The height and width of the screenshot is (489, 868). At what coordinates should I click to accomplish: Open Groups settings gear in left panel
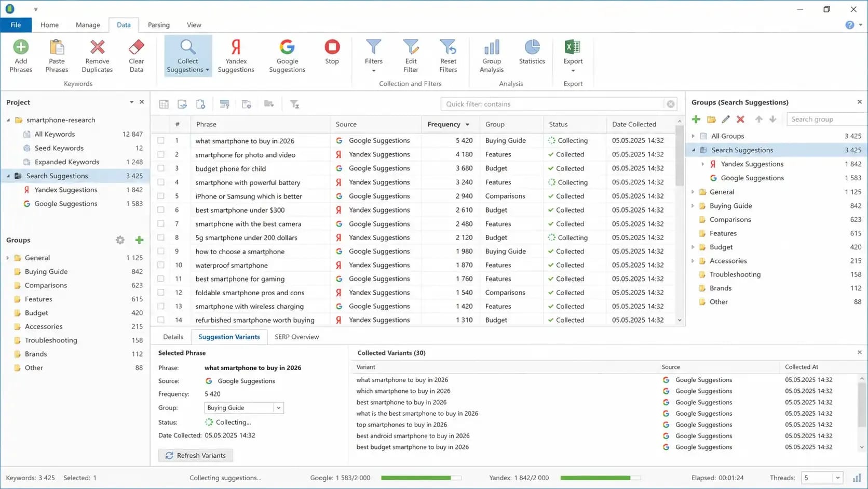point(120,240)
